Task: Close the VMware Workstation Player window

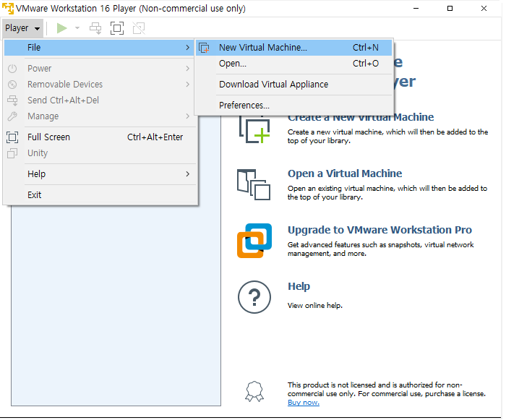Action: point(484,9)
